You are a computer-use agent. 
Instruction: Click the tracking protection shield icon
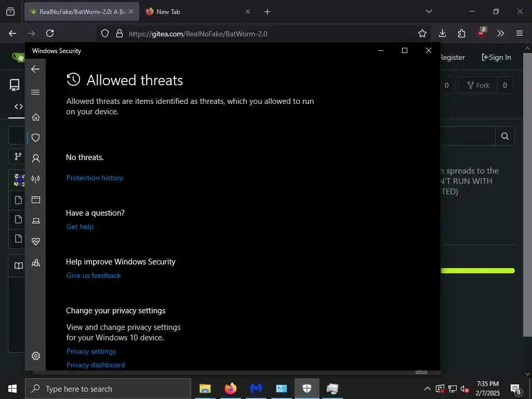105,33
